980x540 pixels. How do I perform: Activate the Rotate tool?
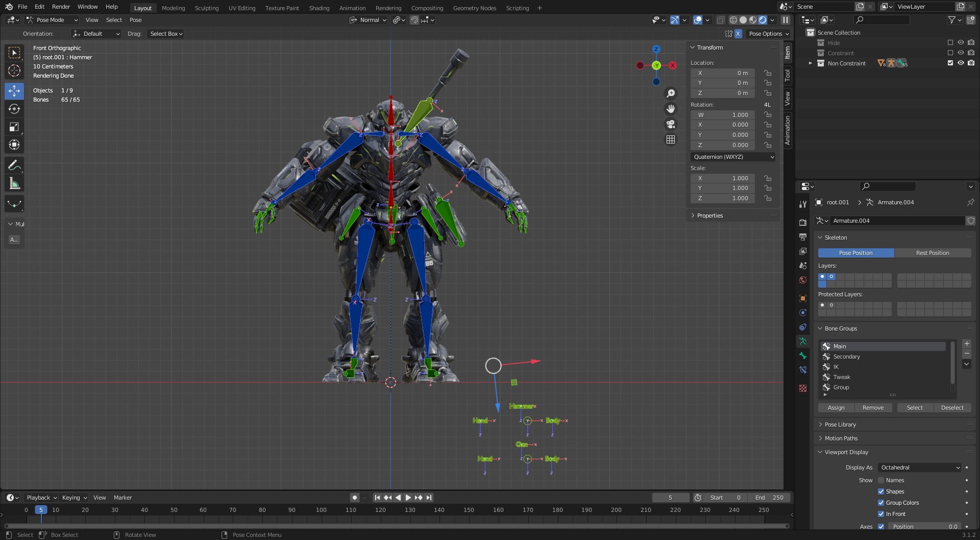[x=14, y=109]
